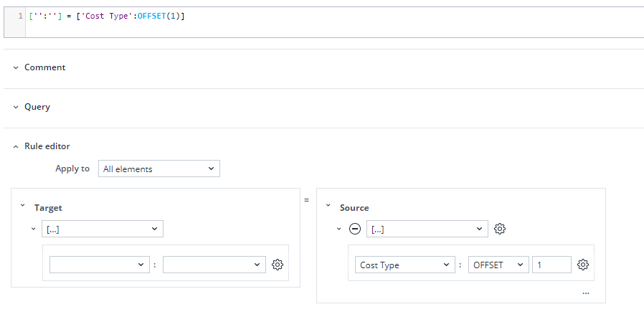Remove source element with the minus circle icon

click(354, 229)
